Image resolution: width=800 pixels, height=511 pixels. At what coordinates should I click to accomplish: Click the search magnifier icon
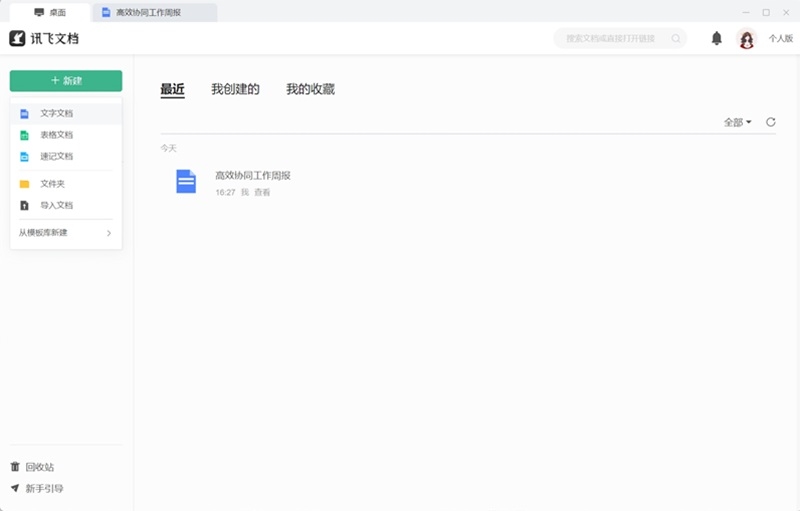[x=676, y=39]
